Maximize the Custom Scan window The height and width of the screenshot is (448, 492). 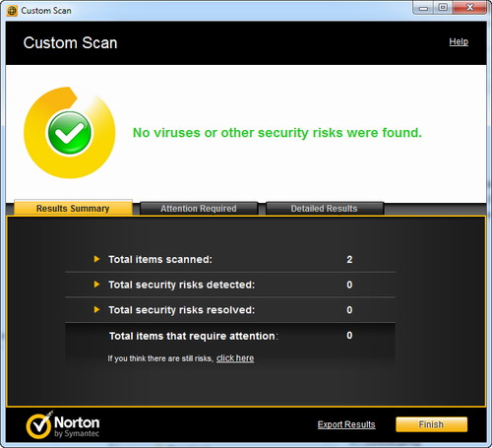[x=443, y=8]
